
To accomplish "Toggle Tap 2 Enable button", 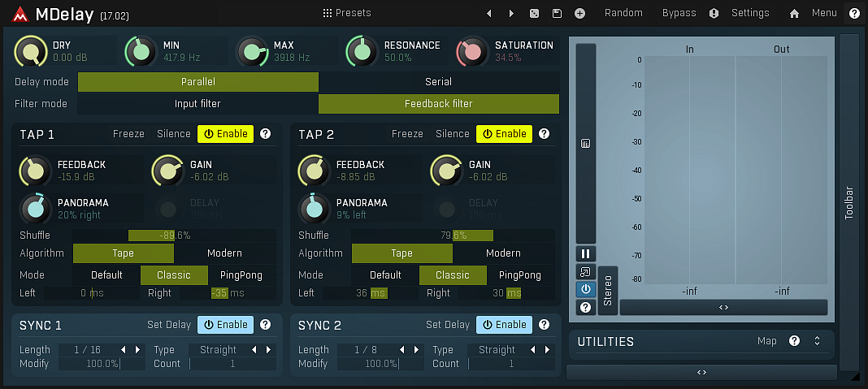I will click(505, 133).
